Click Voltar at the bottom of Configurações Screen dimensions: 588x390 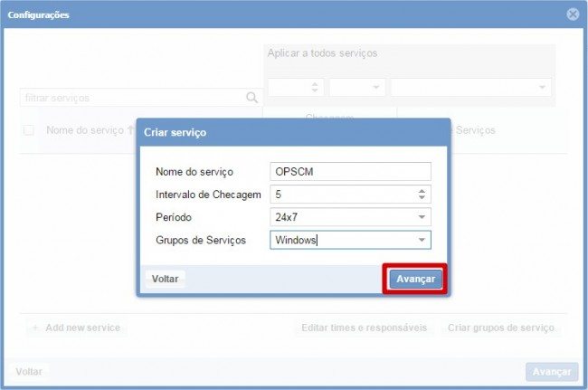coord(29,372)
